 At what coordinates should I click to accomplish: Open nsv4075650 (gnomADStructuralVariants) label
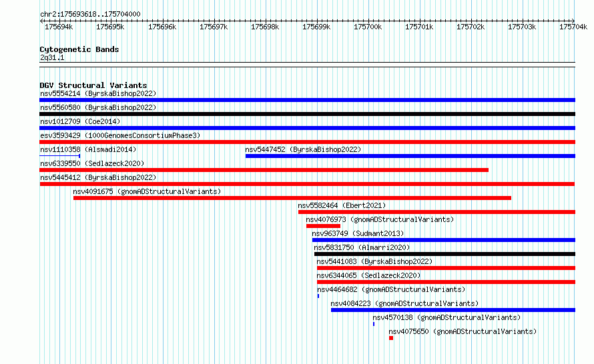tap(463, 331)
